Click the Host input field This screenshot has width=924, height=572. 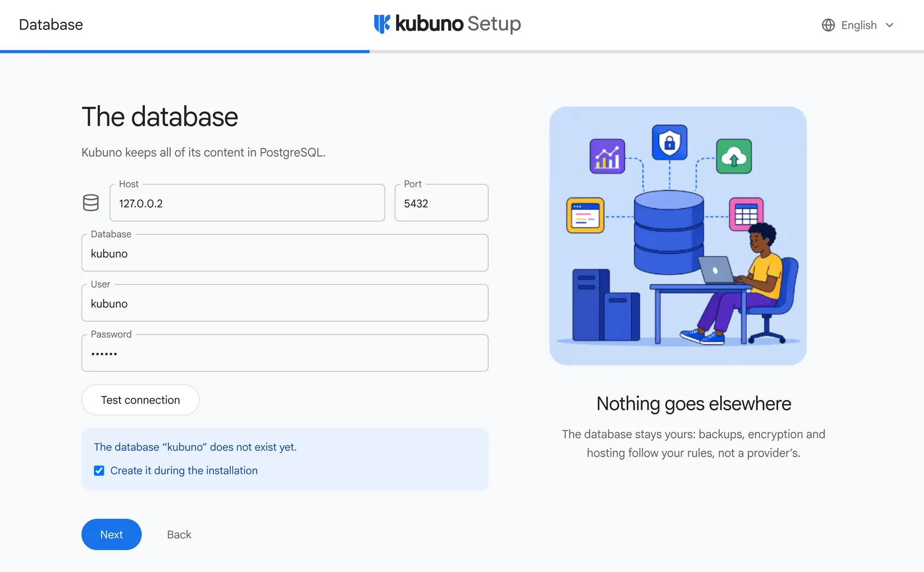tap(247, 203)
